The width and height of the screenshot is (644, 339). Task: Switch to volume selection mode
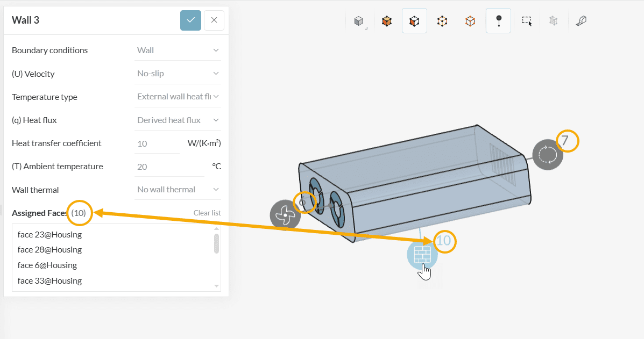tap(386, 21)
